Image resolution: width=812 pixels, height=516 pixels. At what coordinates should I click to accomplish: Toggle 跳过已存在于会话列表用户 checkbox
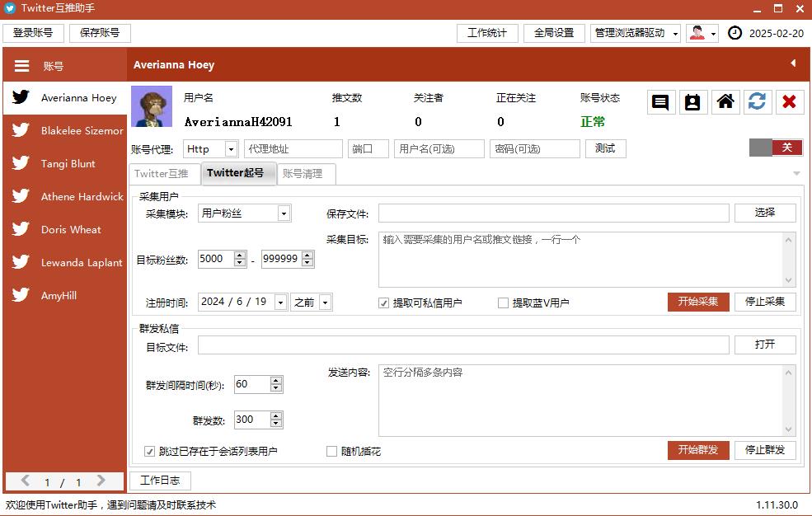(150, 452)
